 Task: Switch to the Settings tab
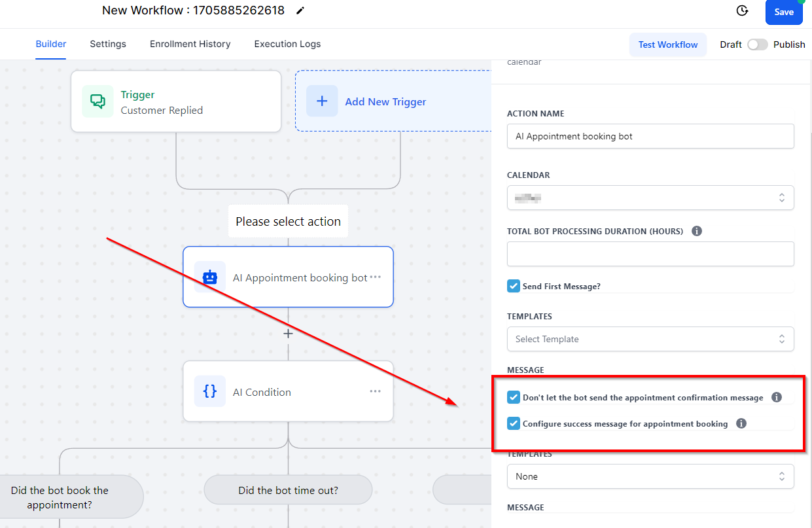(x=108, y=44)
